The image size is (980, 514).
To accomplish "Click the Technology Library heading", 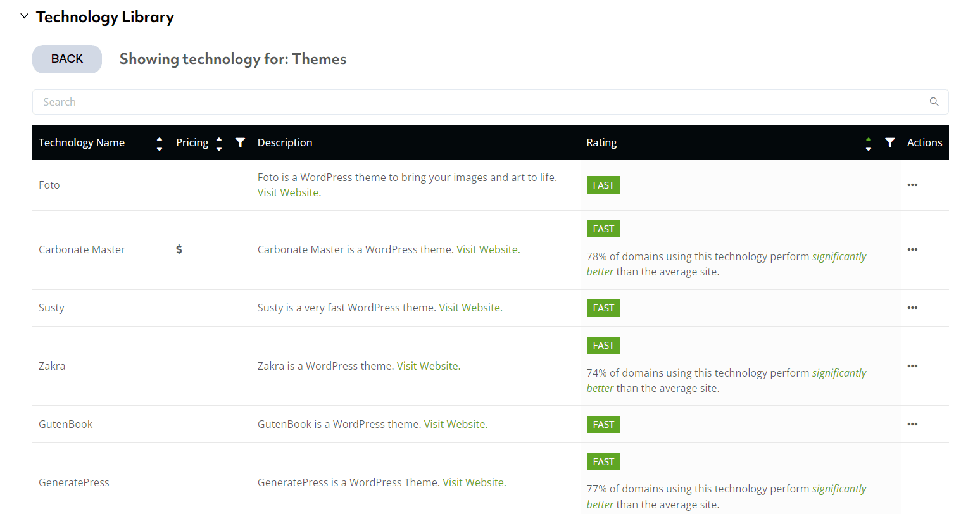I will point(105,17).
